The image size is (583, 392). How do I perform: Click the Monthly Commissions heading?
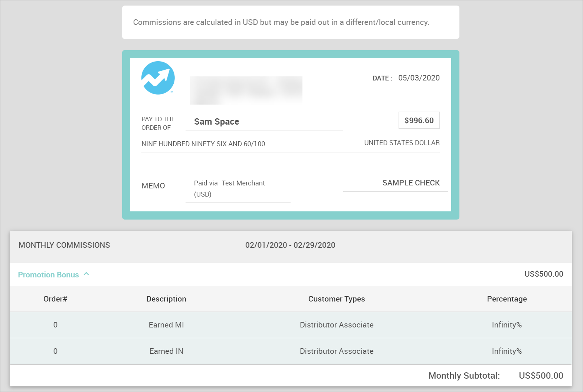coord(64,245)
